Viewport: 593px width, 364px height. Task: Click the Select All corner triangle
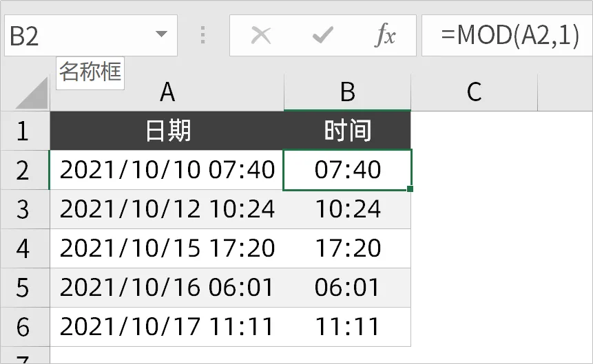point(32,94)
